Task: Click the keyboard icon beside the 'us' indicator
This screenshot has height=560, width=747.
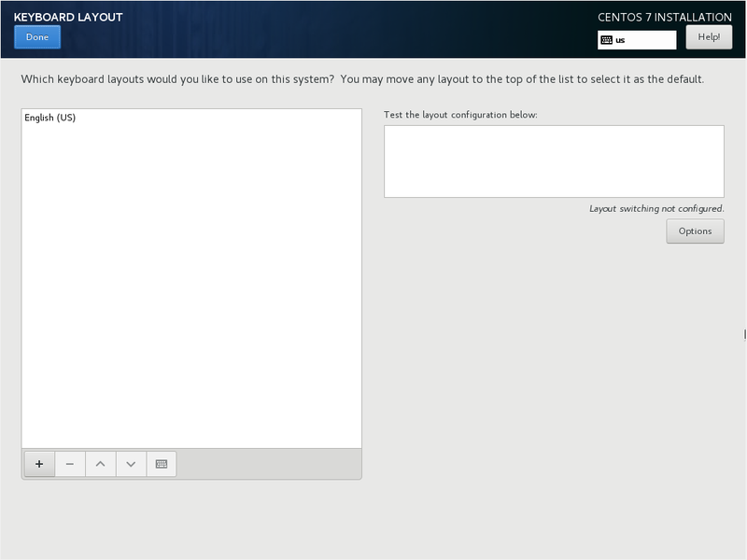Action: click(x=606, y=40)
